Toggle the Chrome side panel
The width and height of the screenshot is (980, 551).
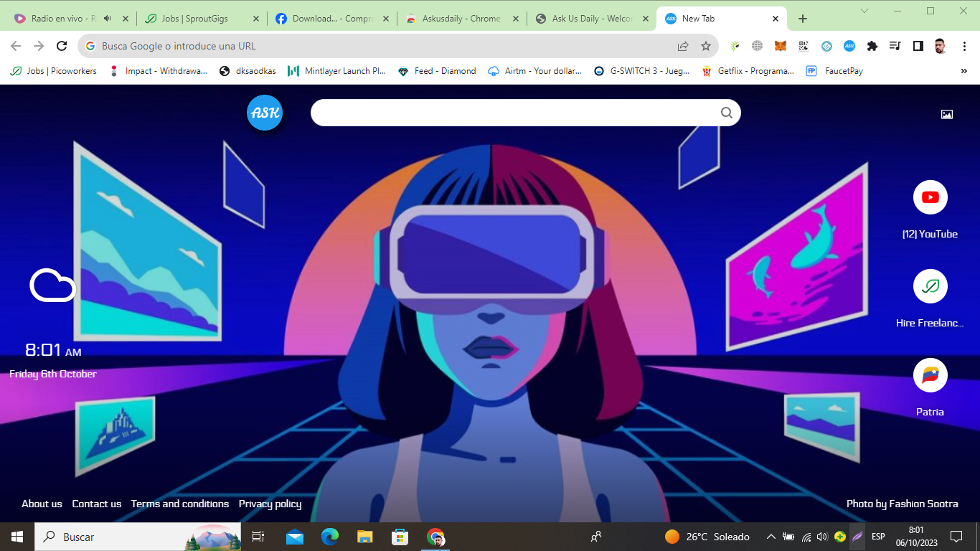coord(918,46)
